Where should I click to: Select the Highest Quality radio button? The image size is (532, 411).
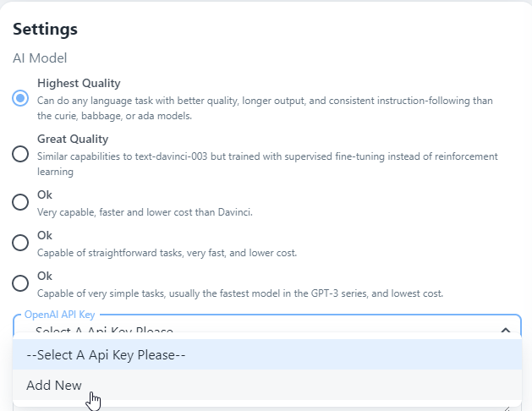pyautogui.click(x=20, y=98)
